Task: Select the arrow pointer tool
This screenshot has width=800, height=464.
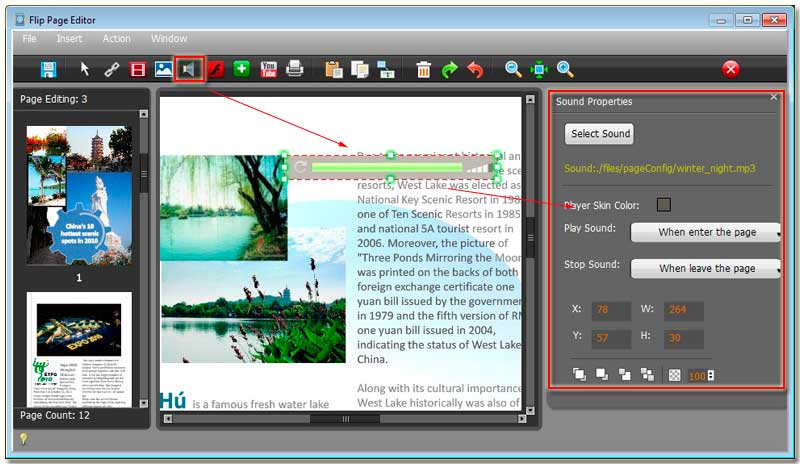Action: point(85,69)
